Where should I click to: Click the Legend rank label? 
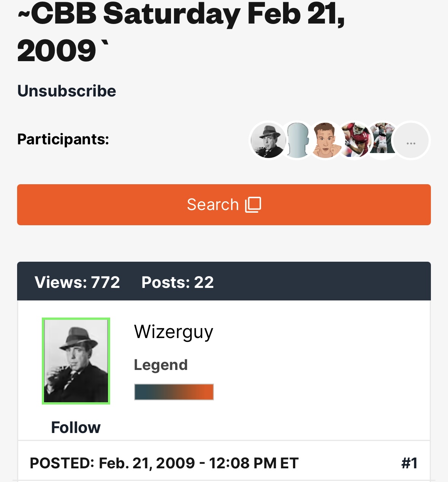point(161,365)
